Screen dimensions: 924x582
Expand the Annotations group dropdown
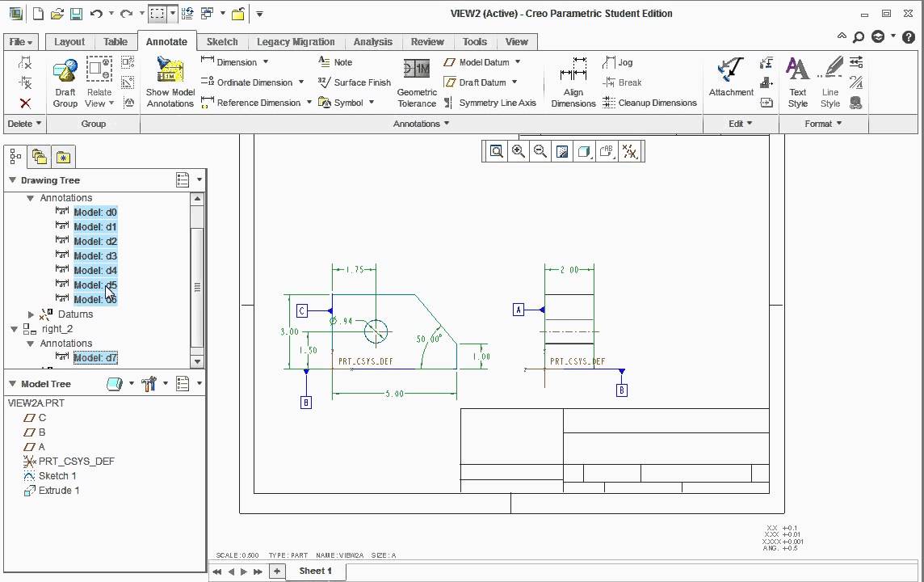coord(422,123)
